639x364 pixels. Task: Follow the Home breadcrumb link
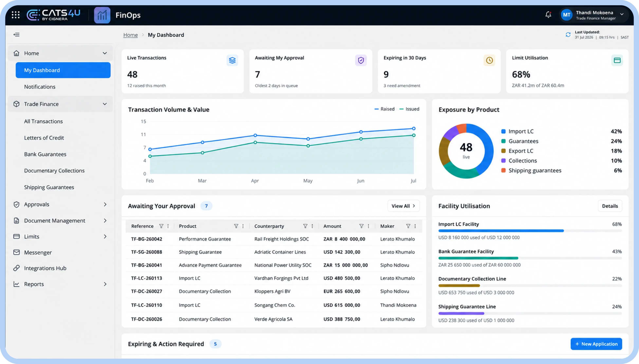click(130, 35)
